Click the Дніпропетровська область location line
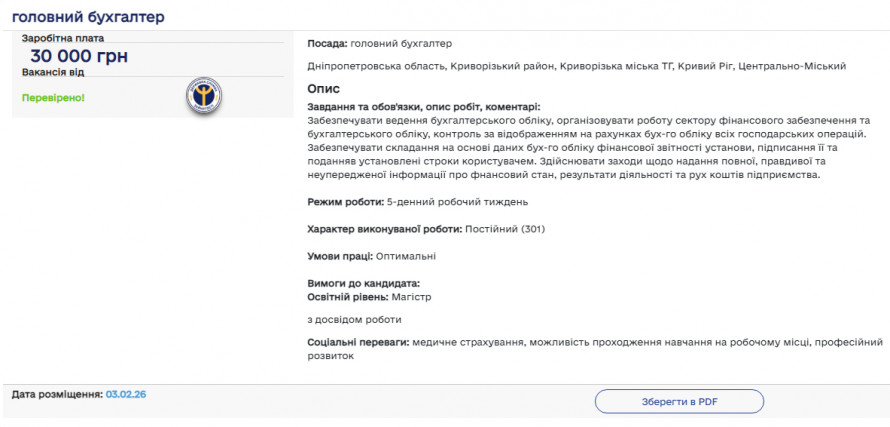890x427 pixels. pyautogui.click(x=576, y=66)
